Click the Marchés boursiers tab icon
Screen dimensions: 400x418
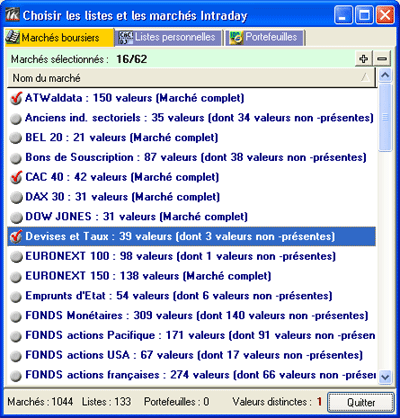click(x=13, y=37)
